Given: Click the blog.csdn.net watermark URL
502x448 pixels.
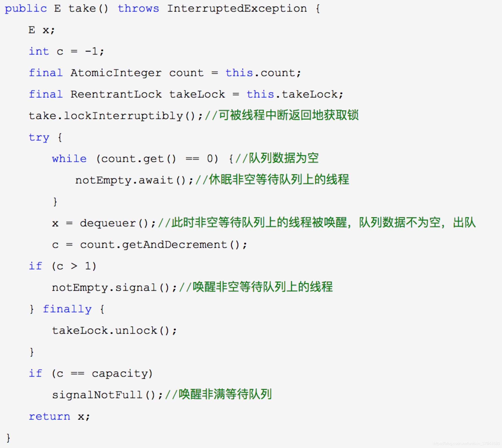Looking at the screenshot, I should point(467,443).
